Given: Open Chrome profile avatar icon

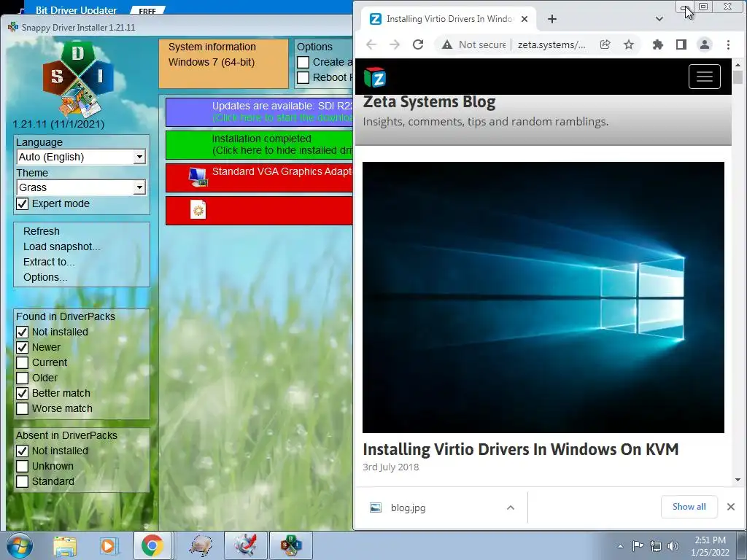Looking at the screenshot, I should (705, 44).
